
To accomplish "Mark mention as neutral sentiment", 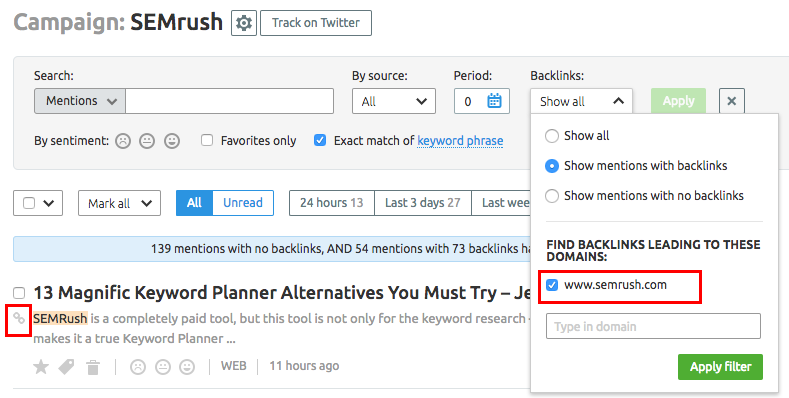I will (x=163, y=367).
